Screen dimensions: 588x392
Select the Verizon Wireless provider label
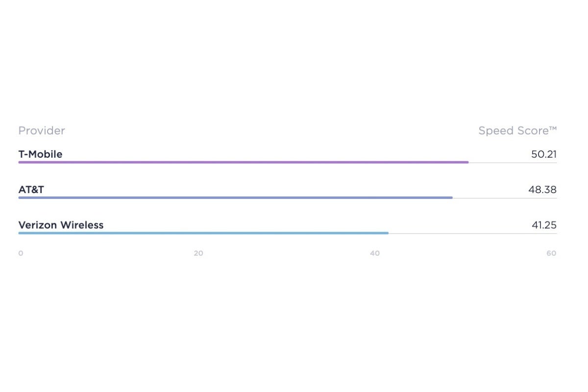click(x=61, y=225)
